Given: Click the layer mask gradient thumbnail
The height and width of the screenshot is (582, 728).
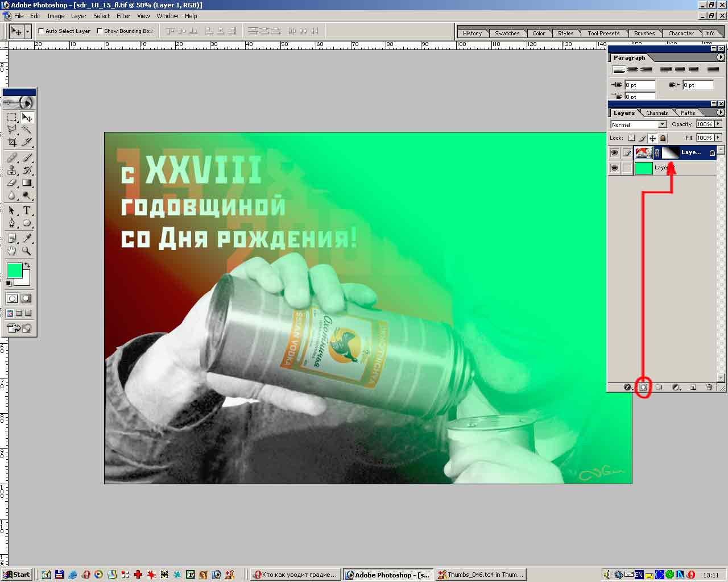Looking at the screenshot, I should [x=671, y=152].
